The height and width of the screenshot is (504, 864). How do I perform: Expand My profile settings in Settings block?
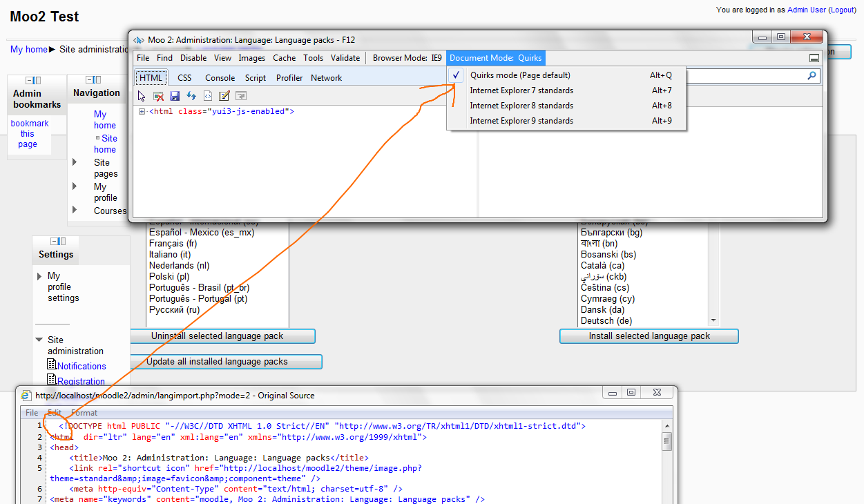tap(39, 276)
